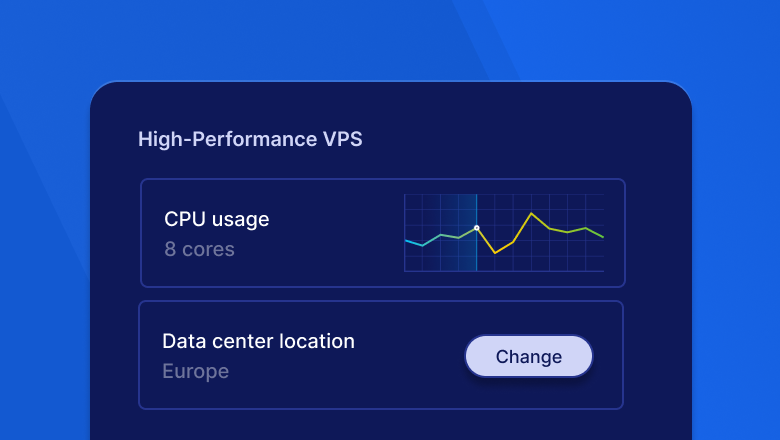The height and width of the screenshot is (440, 780).
Task: Click the white data point on CPU chart
Action: 476,228
